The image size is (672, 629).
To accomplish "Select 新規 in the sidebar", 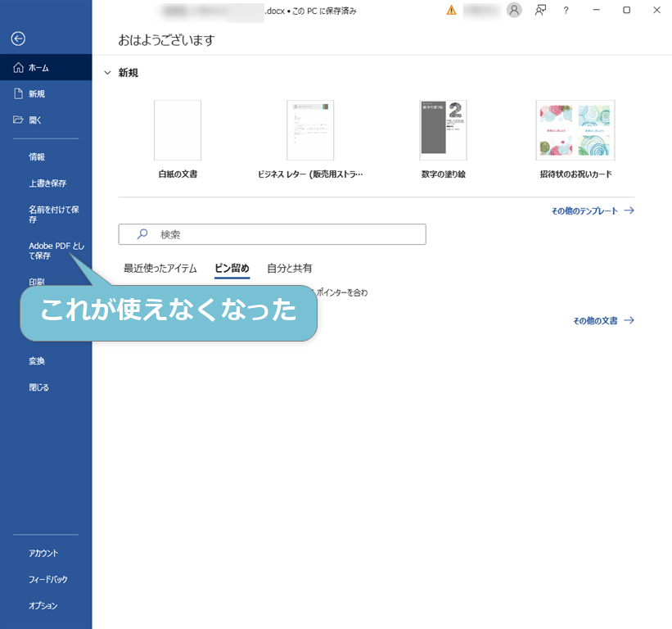I will pyautogui.click(x=46, y=93).
